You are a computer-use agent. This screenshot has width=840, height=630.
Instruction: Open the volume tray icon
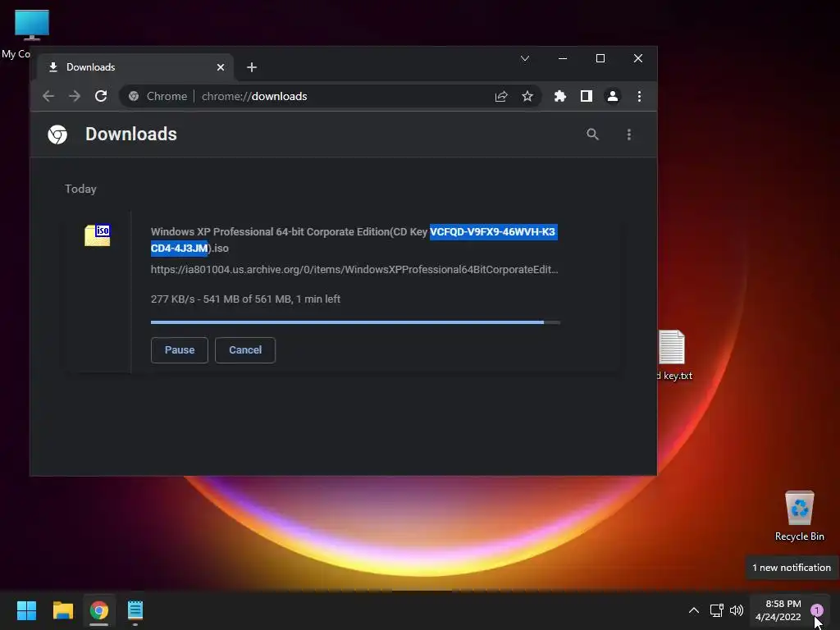[x=737, y=610]
